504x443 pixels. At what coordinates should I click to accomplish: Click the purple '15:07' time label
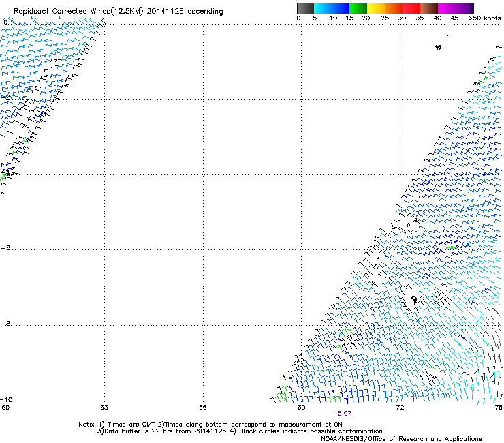pos(343,414)
